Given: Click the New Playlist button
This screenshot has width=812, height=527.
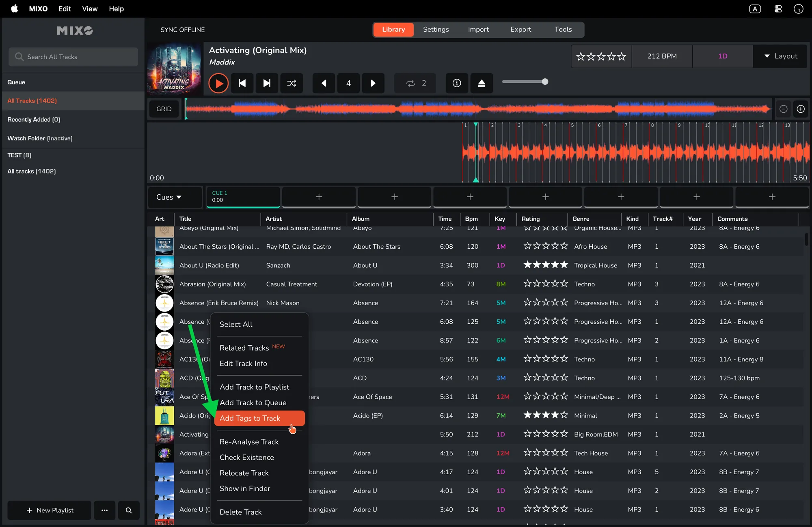Looking at the screenshot, I should point(50,510).
